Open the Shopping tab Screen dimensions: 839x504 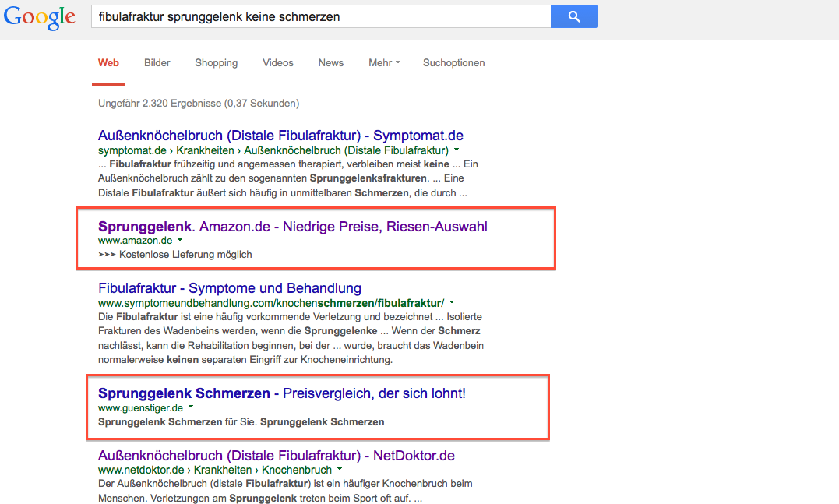click(x=216, y=62)
